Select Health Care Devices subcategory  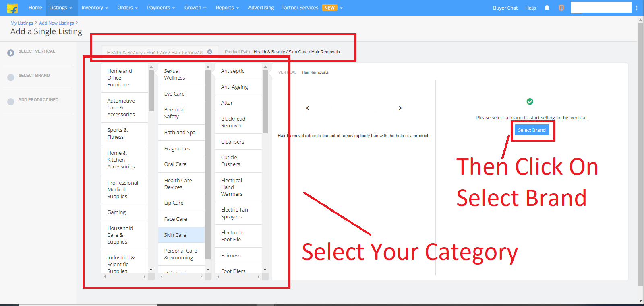181,184
